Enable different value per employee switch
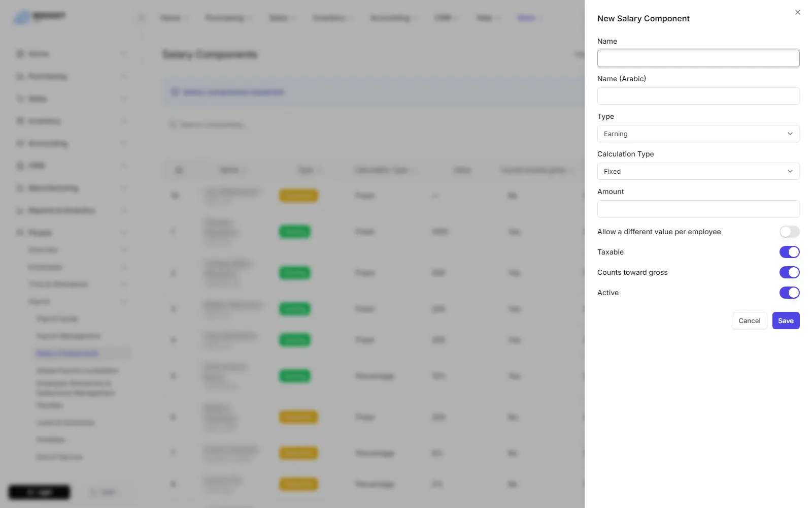 coord(790,232)
